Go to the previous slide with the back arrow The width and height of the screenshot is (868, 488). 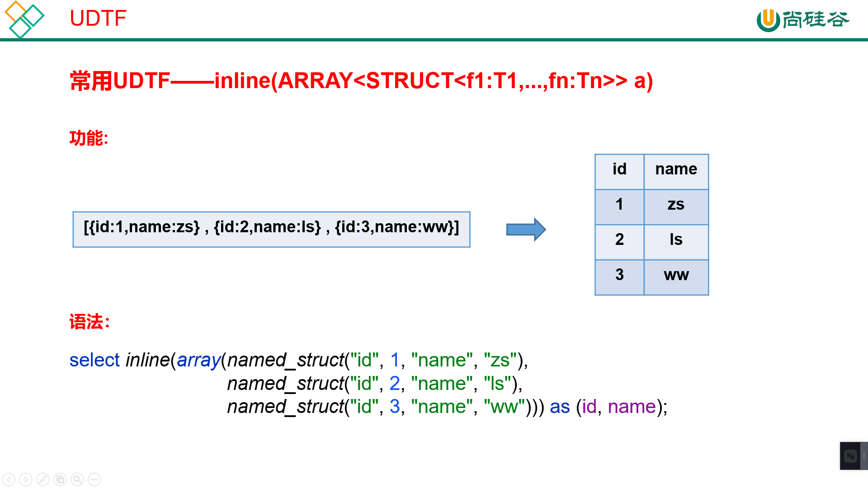coord(9,479)
